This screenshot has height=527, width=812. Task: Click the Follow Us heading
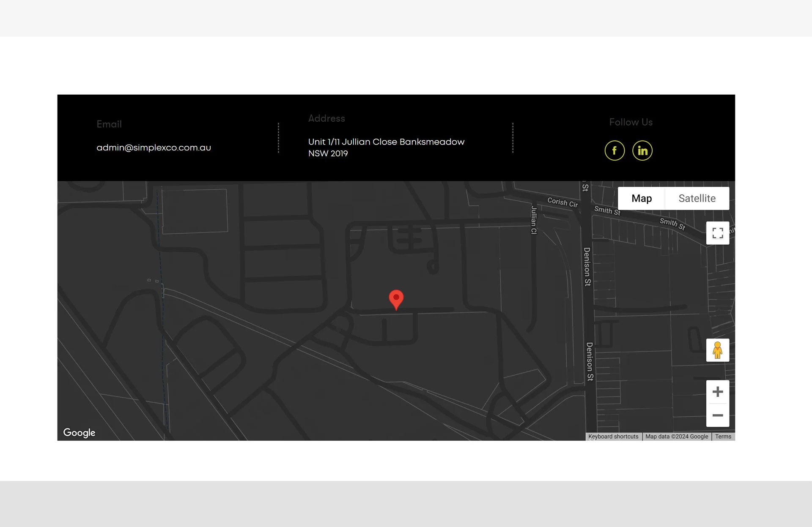click(631, 122)
